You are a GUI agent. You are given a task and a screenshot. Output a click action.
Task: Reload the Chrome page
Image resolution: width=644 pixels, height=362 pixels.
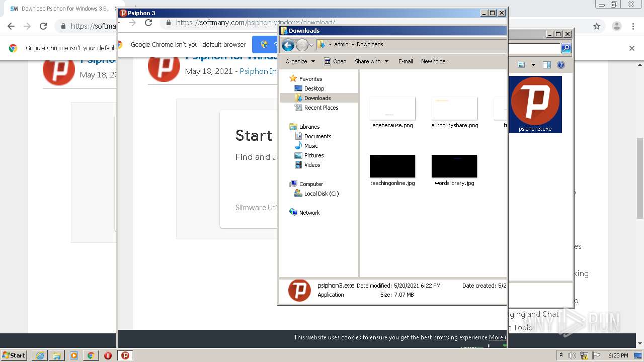point(43,26)
